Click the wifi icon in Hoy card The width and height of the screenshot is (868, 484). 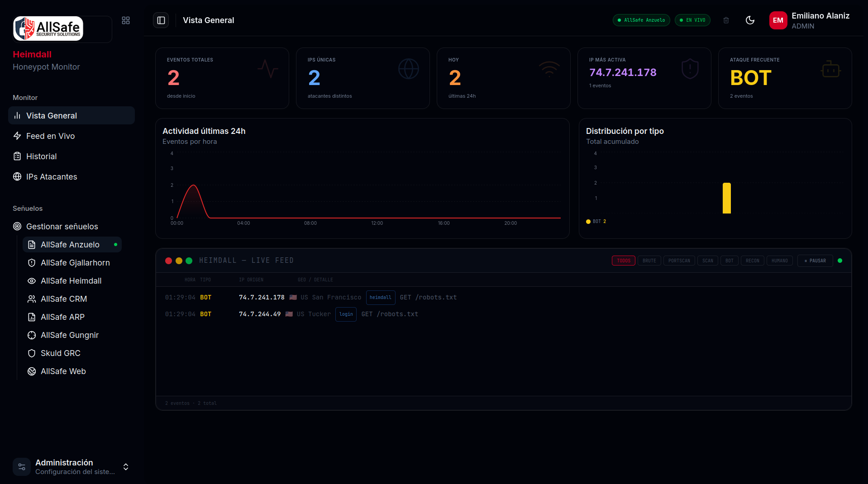(549, 69)
